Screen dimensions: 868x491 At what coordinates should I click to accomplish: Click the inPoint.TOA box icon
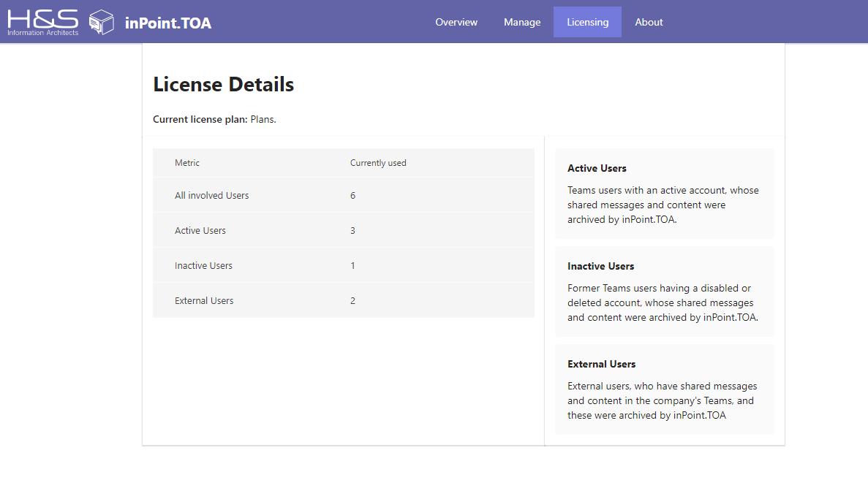point(102,22)
